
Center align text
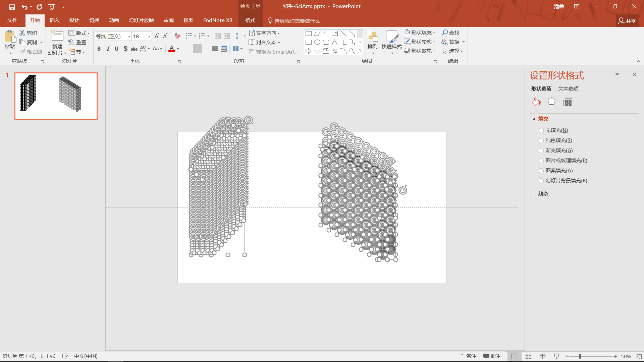click(x=198, y=49)
